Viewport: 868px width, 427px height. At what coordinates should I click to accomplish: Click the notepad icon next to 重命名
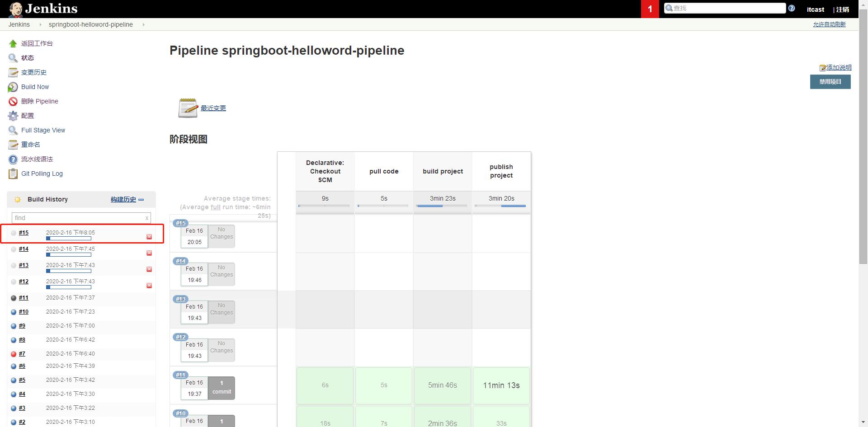[x=13, y=145]
